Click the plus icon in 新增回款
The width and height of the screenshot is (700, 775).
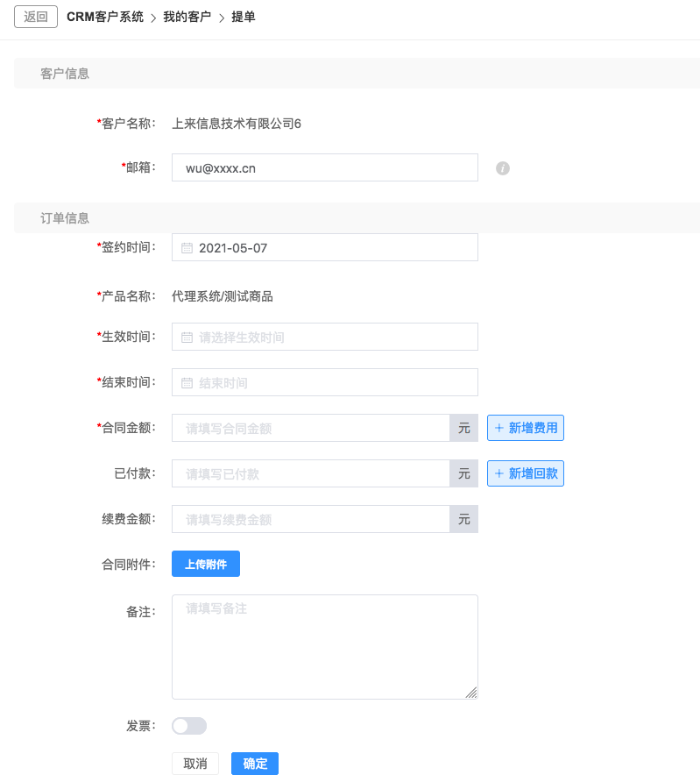499,473
